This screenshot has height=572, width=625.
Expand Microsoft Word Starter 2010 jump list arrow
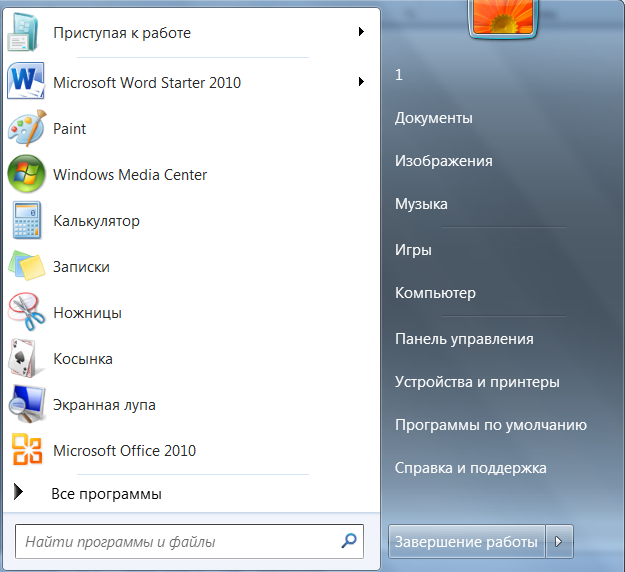click(x=361, y=81)
